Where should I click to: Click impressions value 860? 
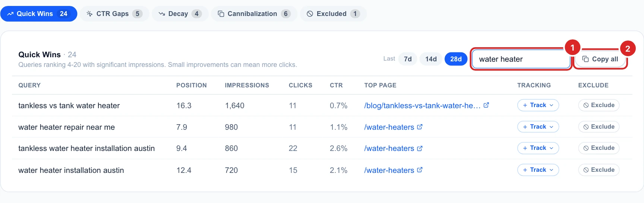tap(231, 148)
